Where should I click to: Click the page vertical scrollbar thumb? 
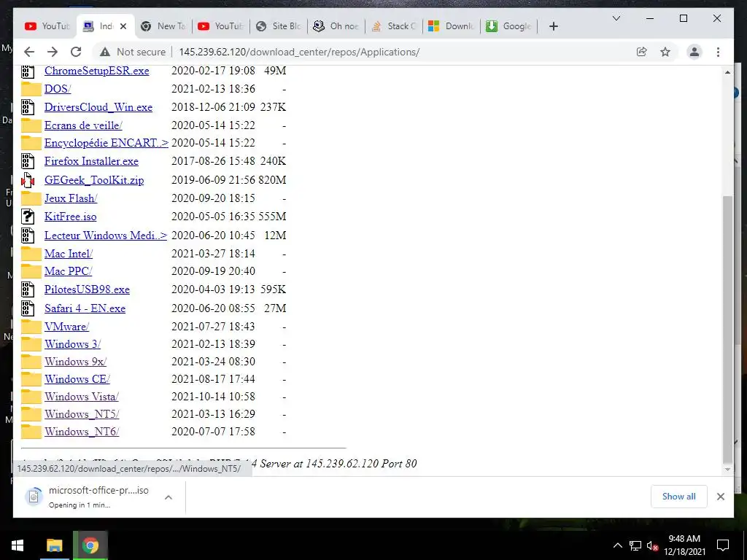(727, 329)
